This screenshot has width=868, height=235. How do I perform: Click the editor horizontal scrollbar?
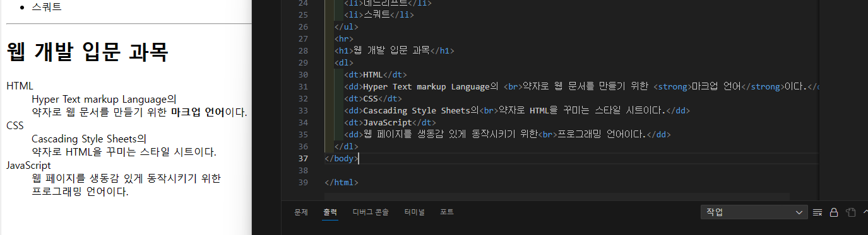pos(557,197)
